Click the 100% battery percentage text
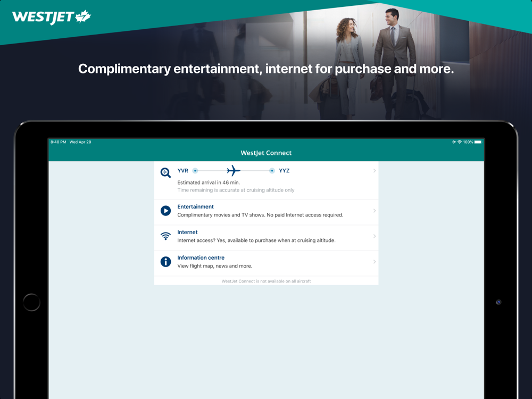This screenshot has width=532, height=399. pyautogui.click(x=468, y=142)
